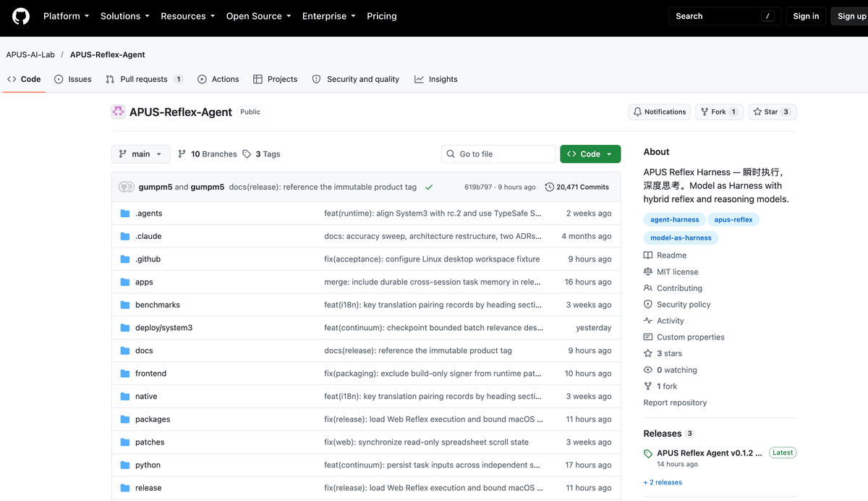
Task: Click the .agents folder icon
Action: pos(125,214)
